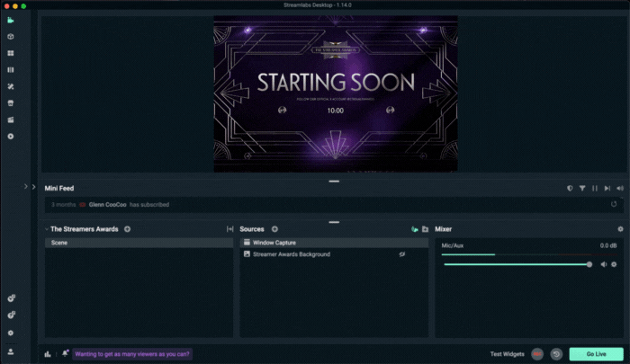Click the Starting Soon preview canvas
The width and height of the screenshot is (630, 364).
tap(336, 93)
